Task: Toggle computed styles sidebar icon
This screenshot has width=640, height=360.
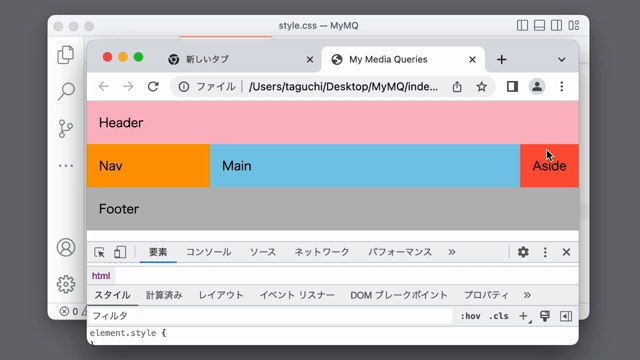Action: (x=566, y=316)
